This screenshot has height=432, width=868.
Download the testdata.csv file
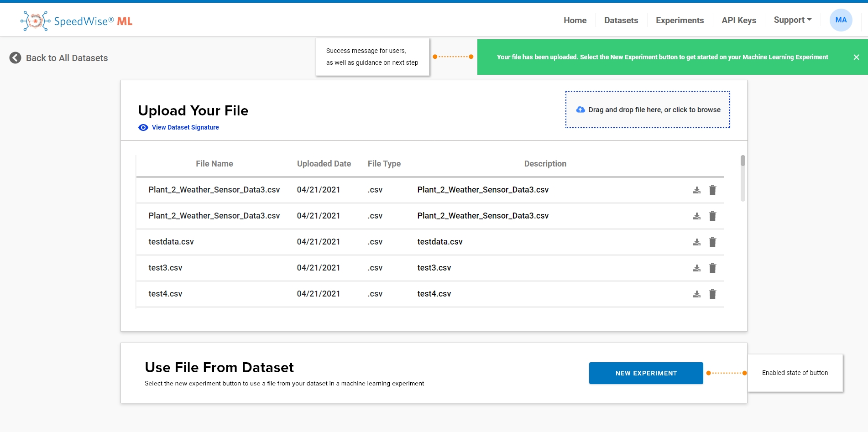696,242
